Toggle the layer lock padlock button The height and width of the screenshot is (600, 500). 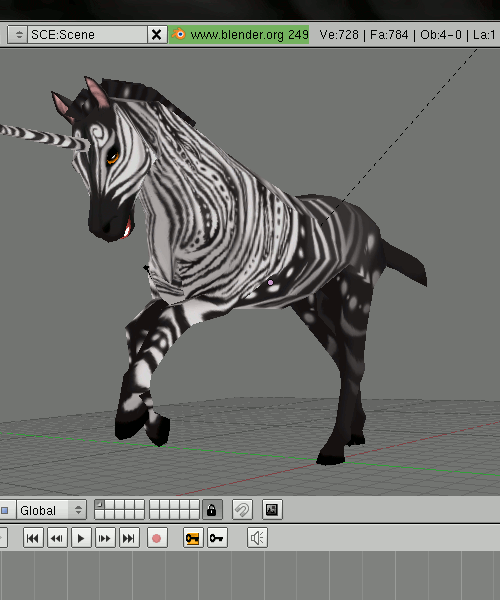(212, 510)
